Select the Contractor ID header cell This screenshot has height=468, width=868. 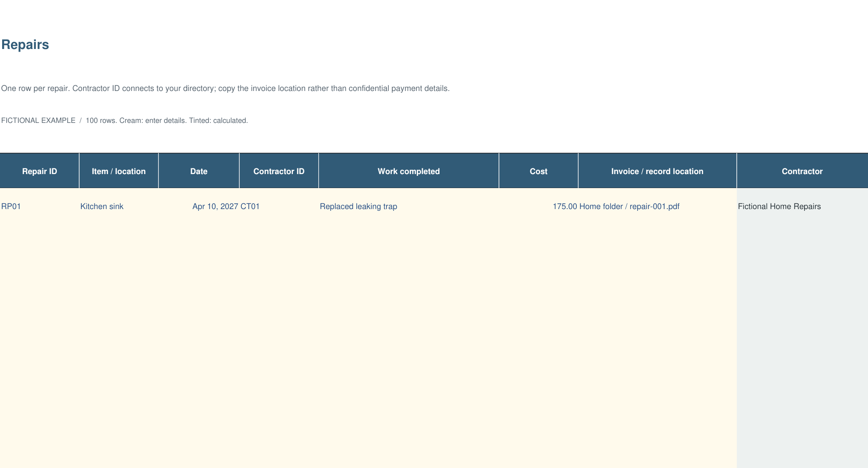tap(279, 171)
